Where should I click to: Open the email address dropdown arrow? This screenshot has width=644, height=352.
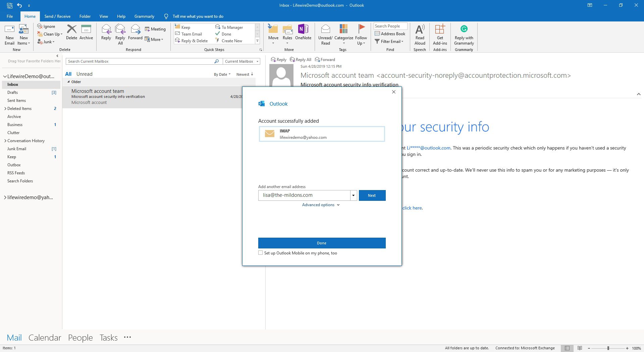353,195
